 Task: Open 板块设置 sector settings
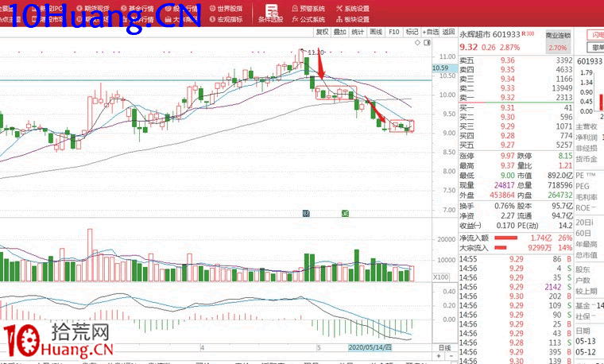352,19
